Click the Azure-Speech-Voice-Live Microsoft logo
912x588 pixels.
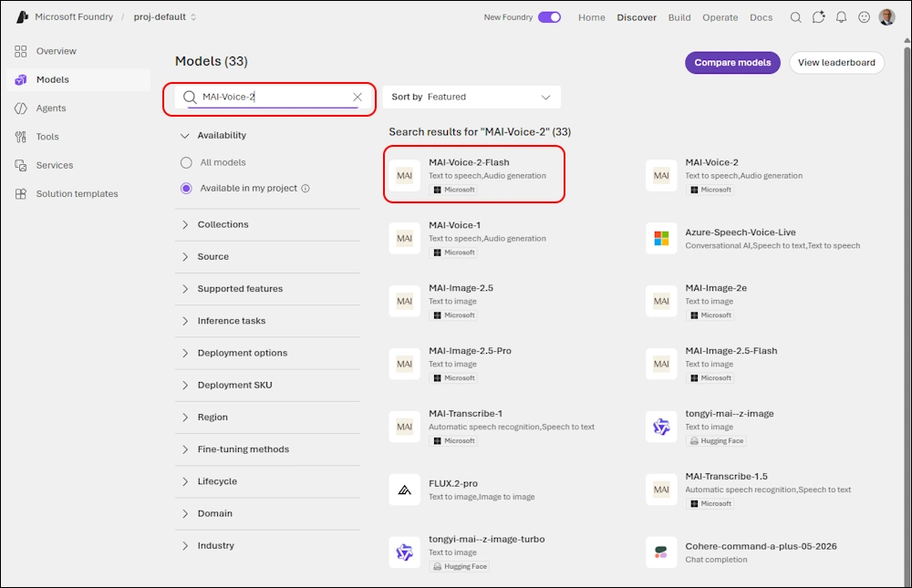point(661,239)
